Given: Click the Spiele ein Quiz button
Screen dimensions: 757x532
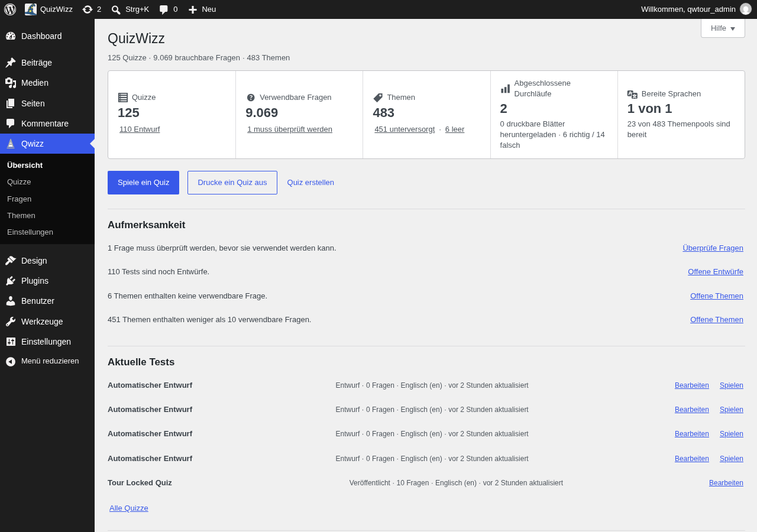Looking at the screenshot, I should point(143,183).
